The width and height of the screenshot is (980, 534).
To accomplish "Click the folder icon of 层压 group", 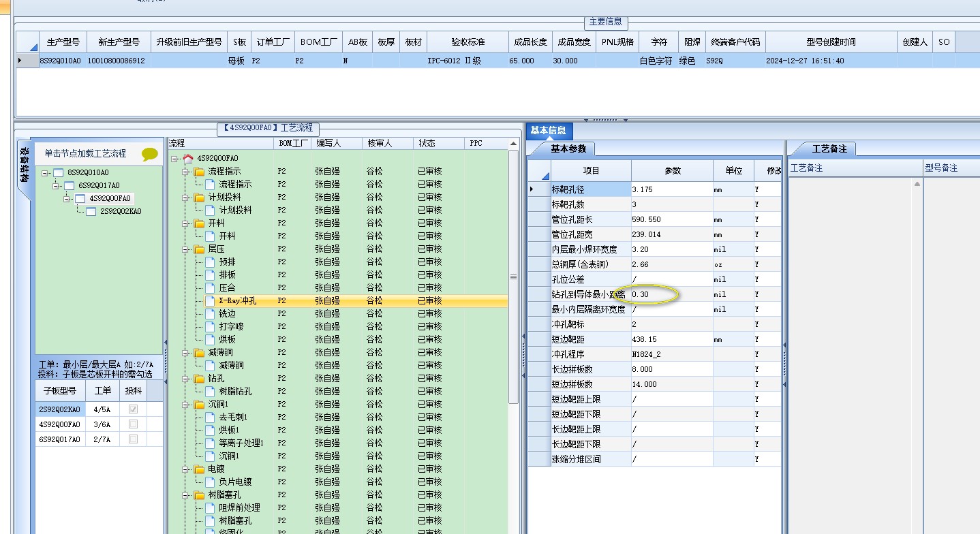I will click(x=199, y=249).
